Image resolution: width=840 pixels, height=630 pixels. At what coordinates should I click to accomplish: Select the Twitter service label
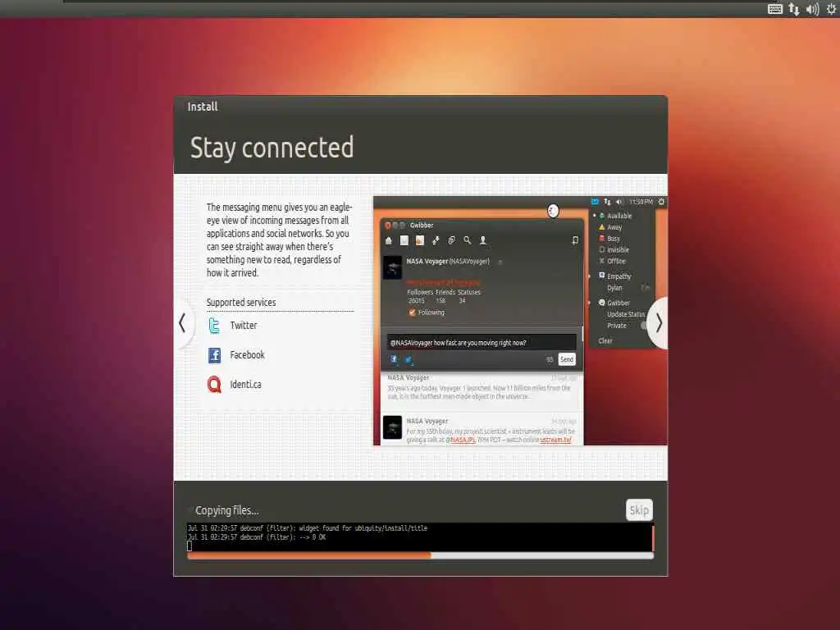tap(243, 325)
